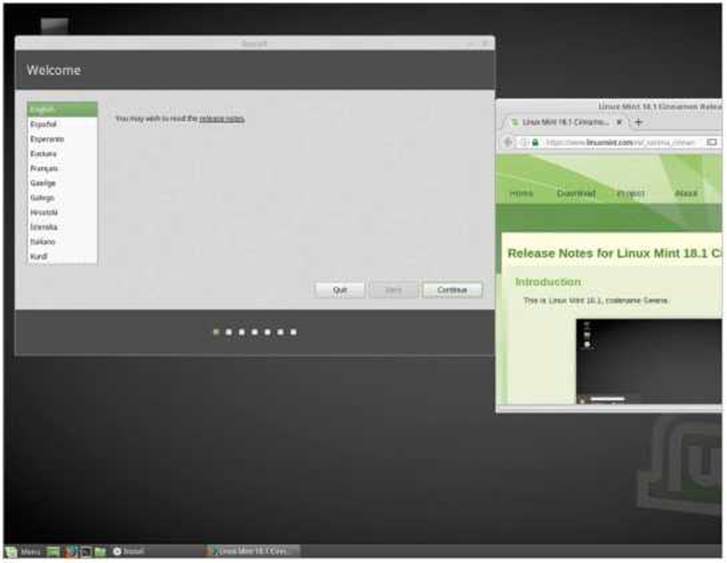Click the linuxmint.com URL address field
This screenshot has height=563, width=727.
(621, 142)
